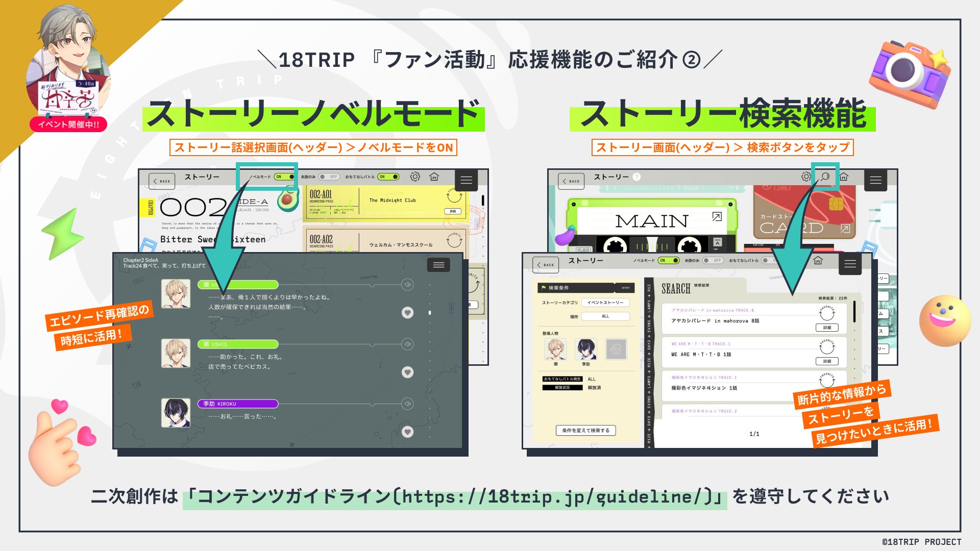Screen dimensions: 980x551
Task: Click expand arrow icon on MAIN cassette
Action: (717, 217)
